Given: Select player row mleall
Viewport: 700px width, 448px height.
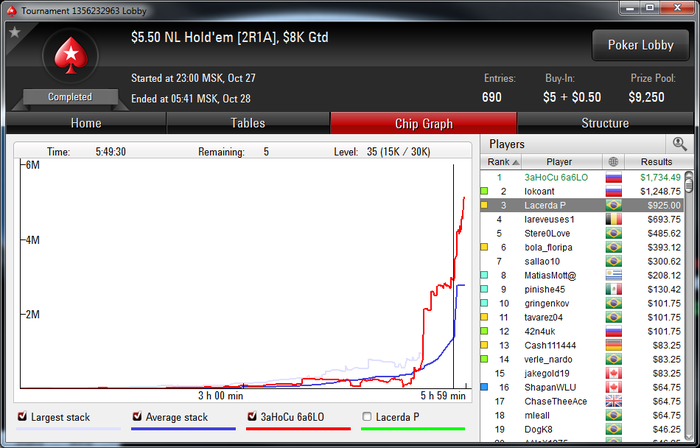Looking at the screenshot, I should coord(582,415).
